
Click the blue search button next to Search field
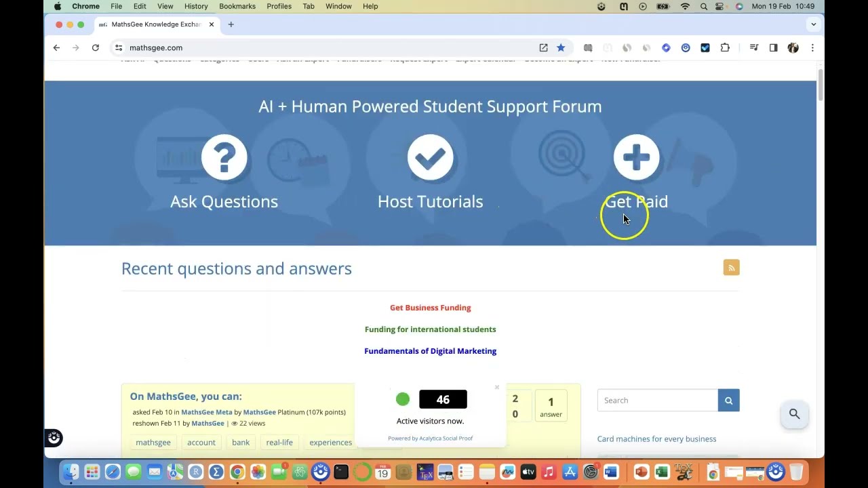click(728, 401)
